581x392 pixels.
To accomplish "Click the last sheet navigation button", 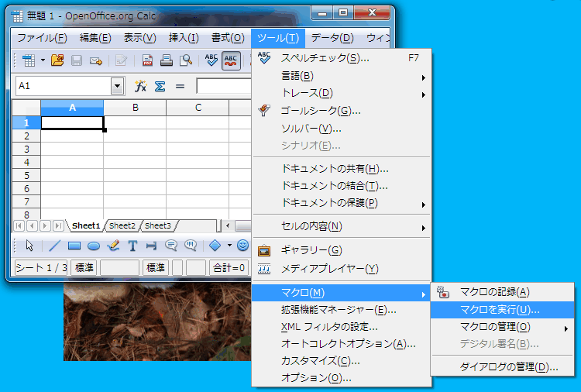I will click(57, 225).
